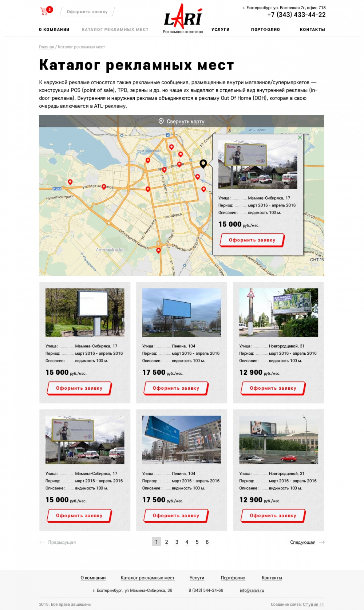Click the Предыдущая pagination link
Viewport: 364px width, 610px height.
coord(62,542)
